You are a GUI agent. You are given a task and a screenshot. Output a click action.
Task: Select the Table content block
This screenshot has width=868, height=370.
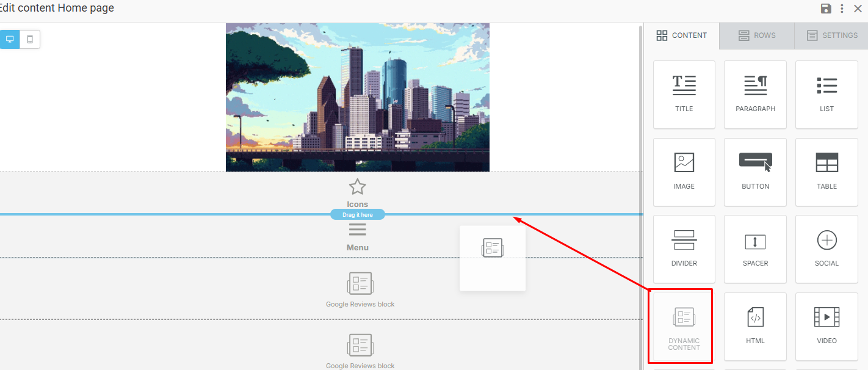(826, 172)
